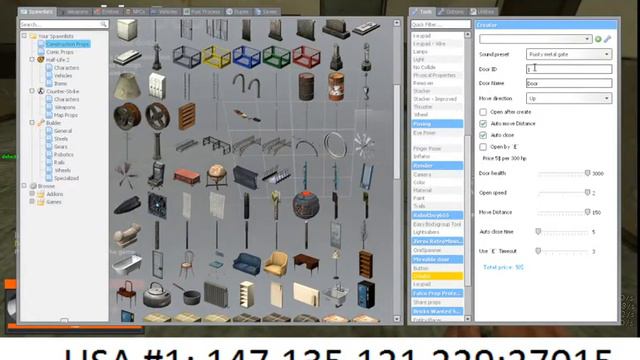Click the Half-Life 2 game icon
The width and height of the screenshot is (640, 360).
tap(40, 60)
